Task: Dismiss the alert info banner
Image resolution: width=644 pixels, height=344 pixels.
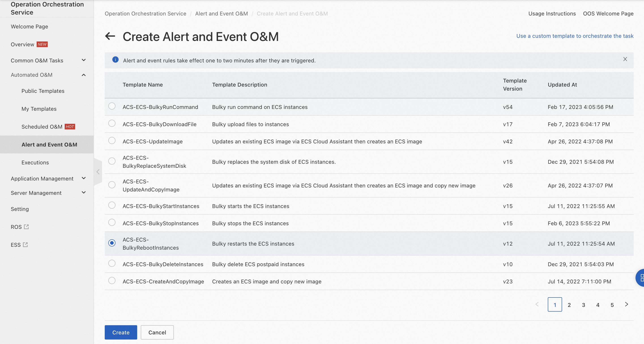Action: (x=625, y=59)
